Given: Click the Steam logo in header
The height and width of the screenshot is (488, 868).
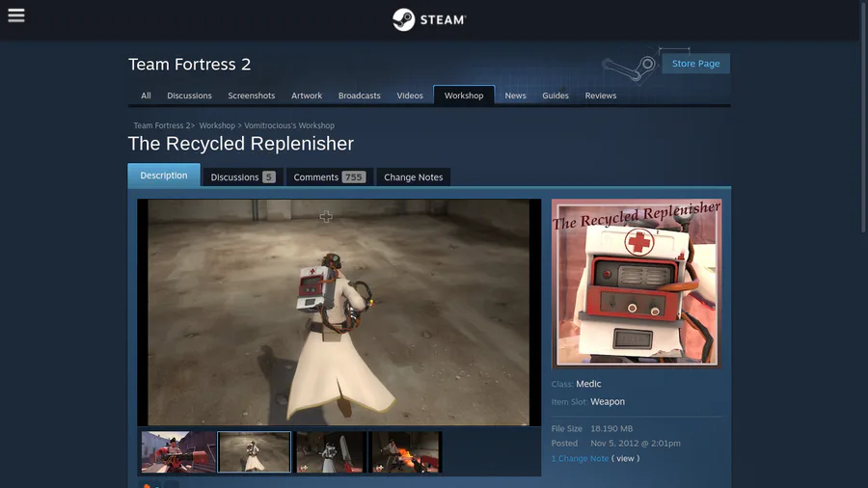Looking at the screenshot, I should pos(429,20).
